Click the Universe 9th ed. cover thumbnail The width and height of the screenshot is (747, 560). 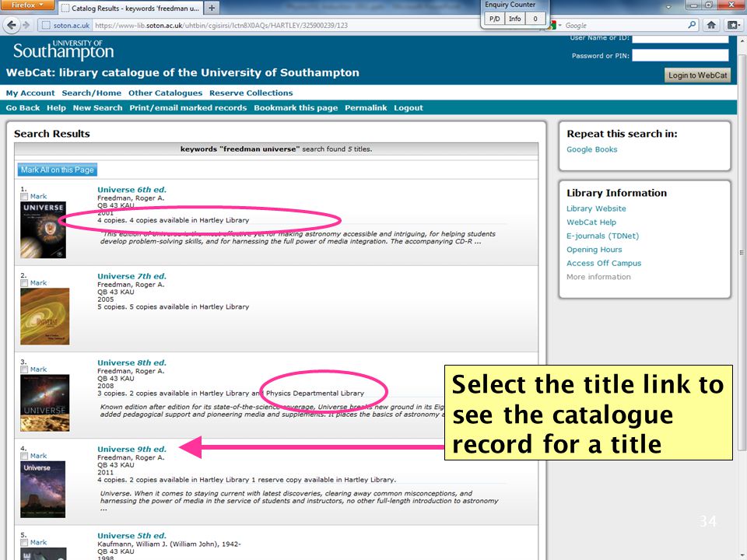pyautogui.click(x=43, y=489)
